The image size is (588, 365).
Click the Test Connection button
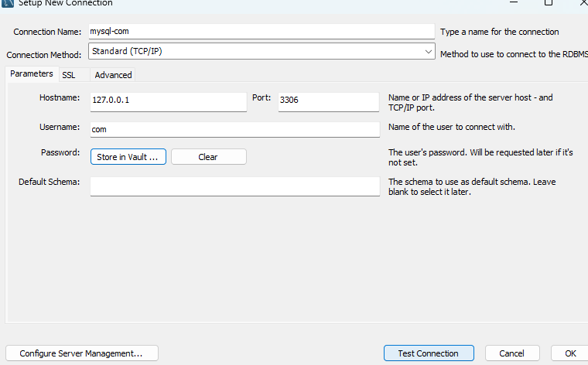[x=429, y=353]
